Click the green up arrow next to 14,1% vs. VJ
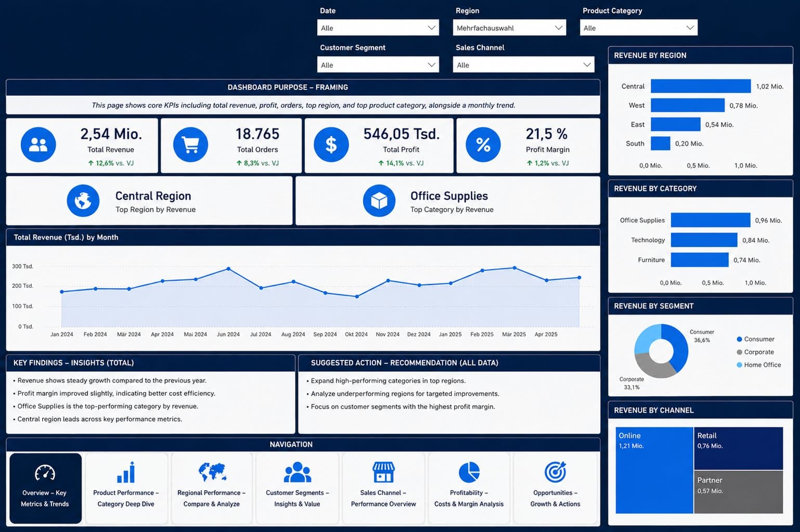800x532 pixels. coord(381,163)
